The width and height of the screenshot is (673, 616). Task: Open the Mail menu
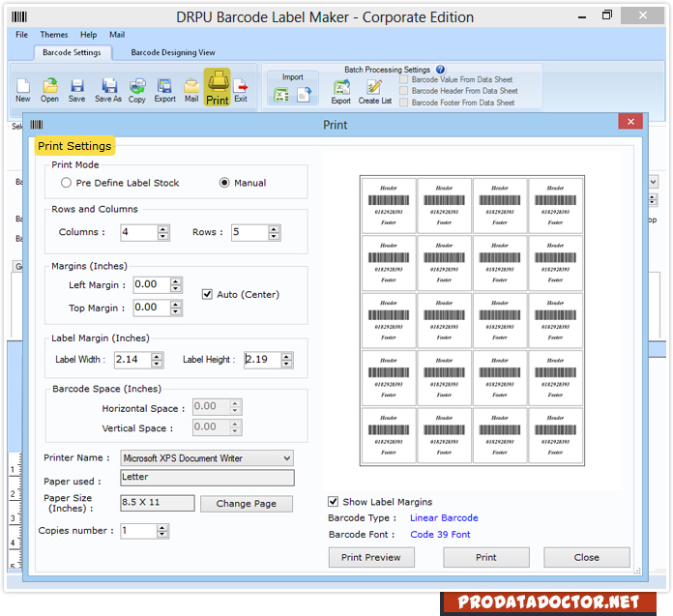pos(117,35)
